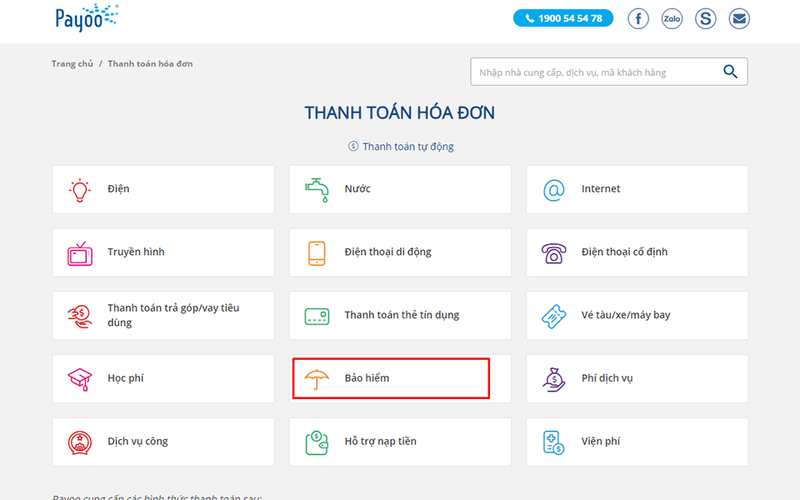Open the Facebook icon in header
The width and height of the screenshot is (800, 500).
pos(638,19)
